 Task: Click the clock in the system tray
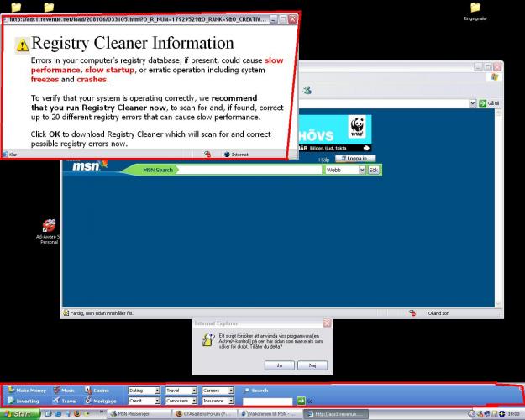[513, 414]
